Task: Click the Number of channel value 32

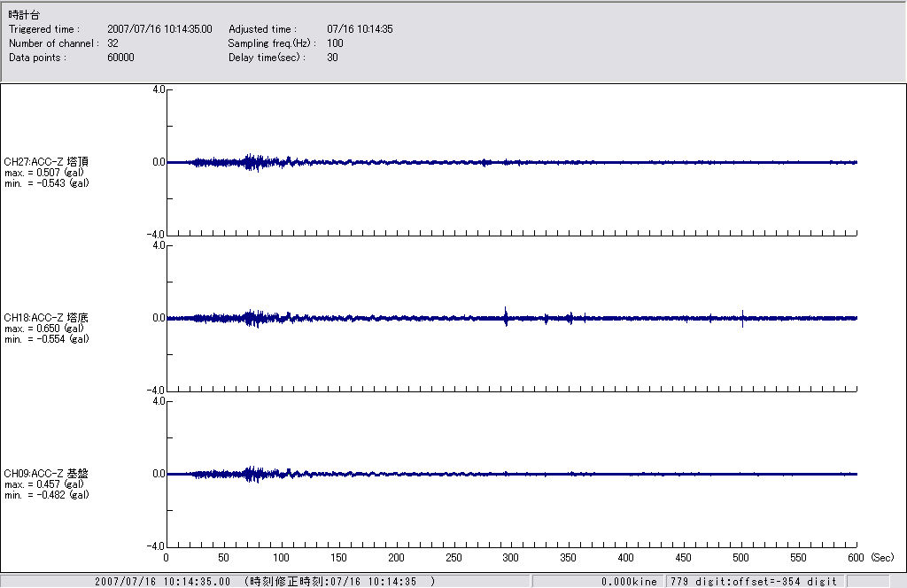Action: click(x=112, y=43)
